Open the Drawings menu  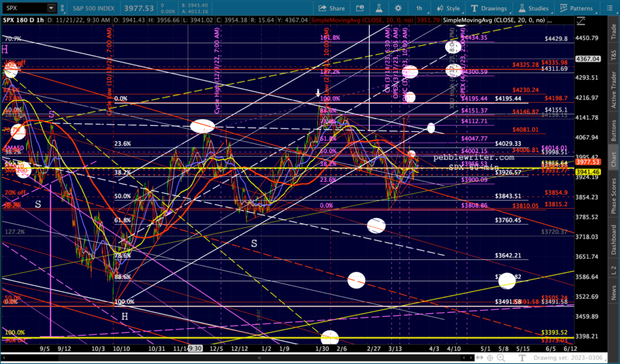489,8
